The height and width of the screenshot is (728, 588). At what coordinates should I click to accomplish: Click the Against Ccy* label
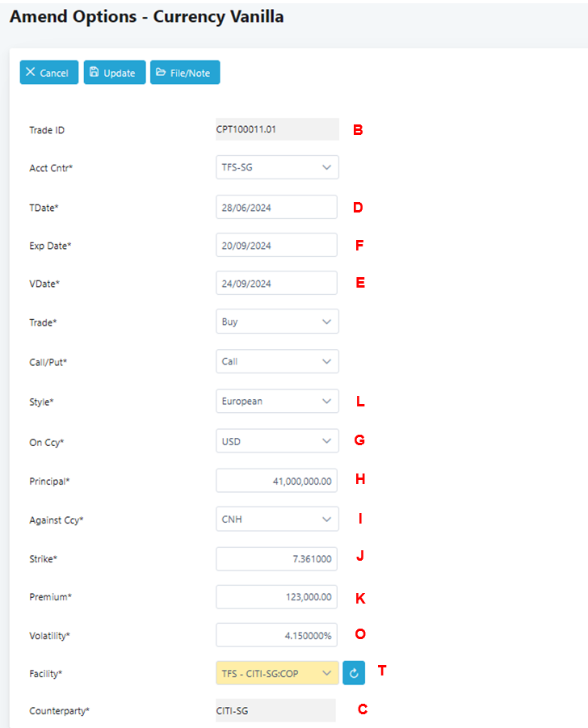point(57,520)
